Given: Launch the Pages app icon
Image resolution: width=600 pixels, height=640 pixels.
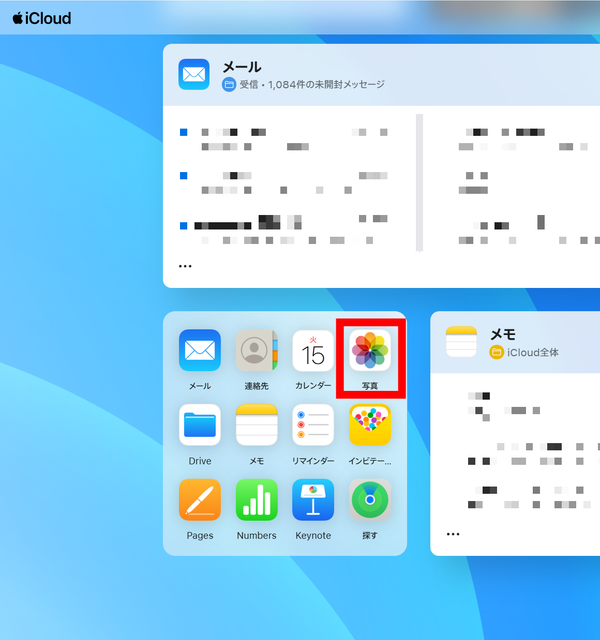Looking at the screenshot, I should (200, 500).
